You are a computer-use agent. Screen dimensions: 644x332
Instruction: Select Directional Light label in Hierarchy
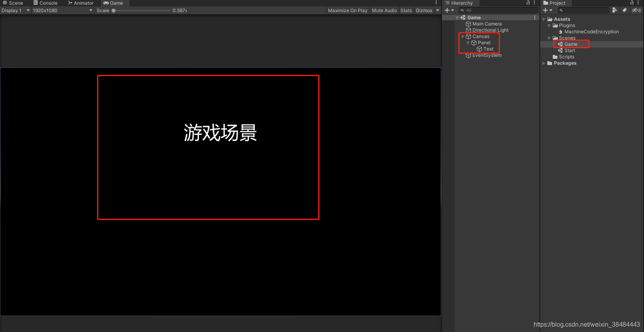coord(491,30)
